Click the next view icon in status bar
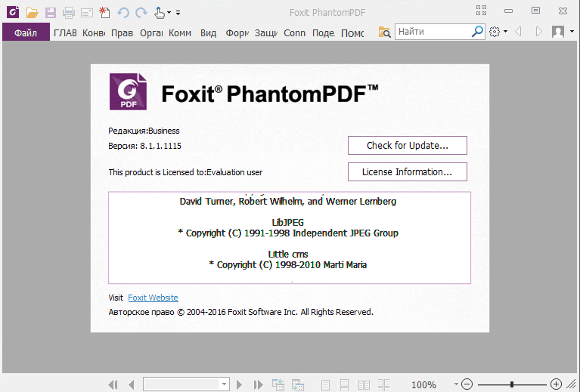The height and width of the screenshot is (392, 580). click(x=297, y=384)
